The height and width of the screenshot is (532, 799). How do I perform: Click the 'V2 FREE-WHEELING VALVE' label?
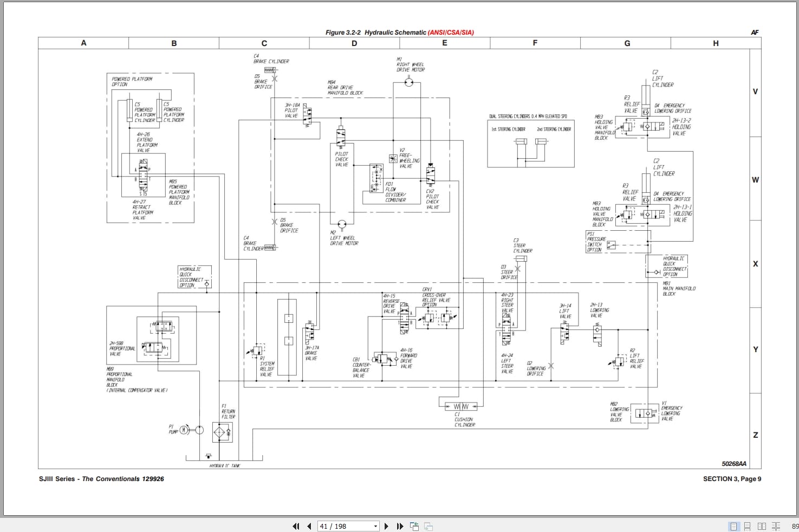coord(409,158)
